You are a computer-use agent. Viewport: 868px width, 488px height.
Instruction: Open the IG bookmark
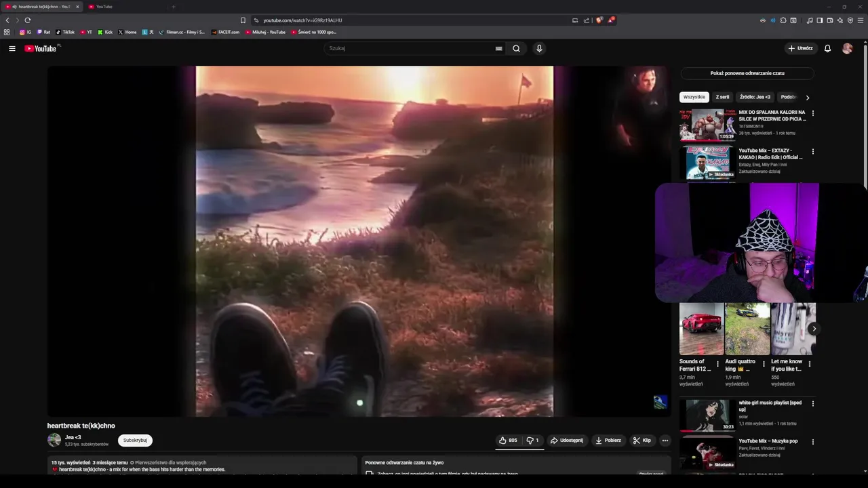25,32
